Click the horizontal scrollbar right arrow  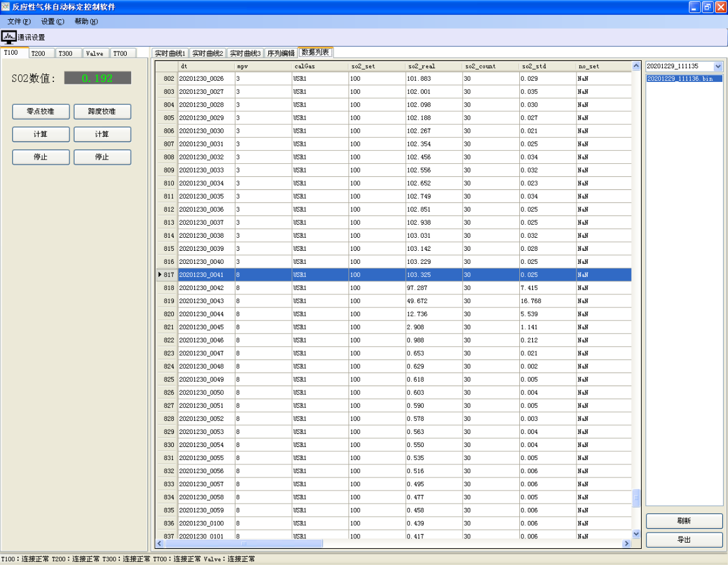coord(627,543)
